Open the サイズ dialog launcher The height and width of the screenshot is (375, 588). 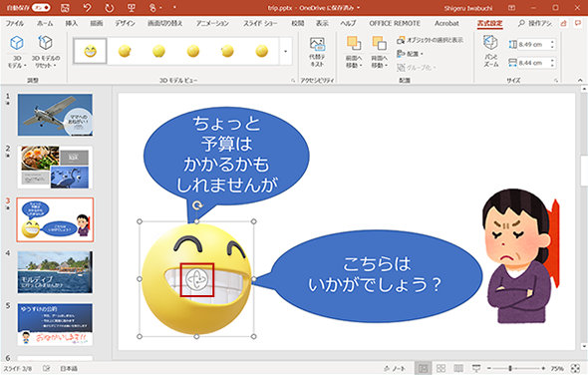556,80
